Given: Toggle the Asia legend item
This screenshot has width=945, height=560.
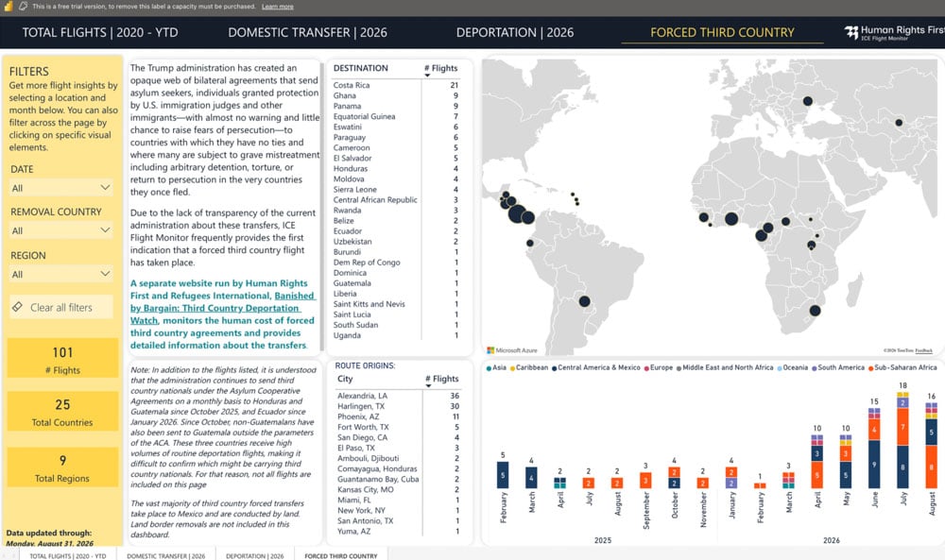Looking at the screenshot, I should pyautogui.click(x=497, y=367).
